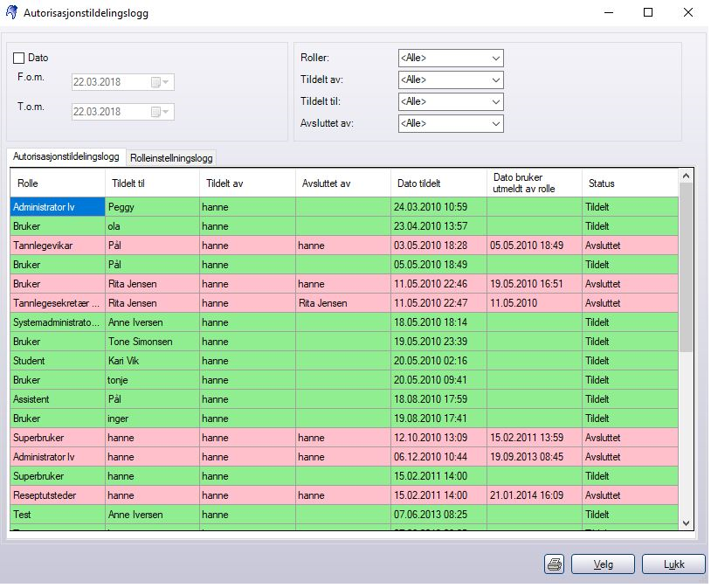Click the Tone Simonsen cell
Image resolution: width=711 pixels, height=588 pixels.
152,342
